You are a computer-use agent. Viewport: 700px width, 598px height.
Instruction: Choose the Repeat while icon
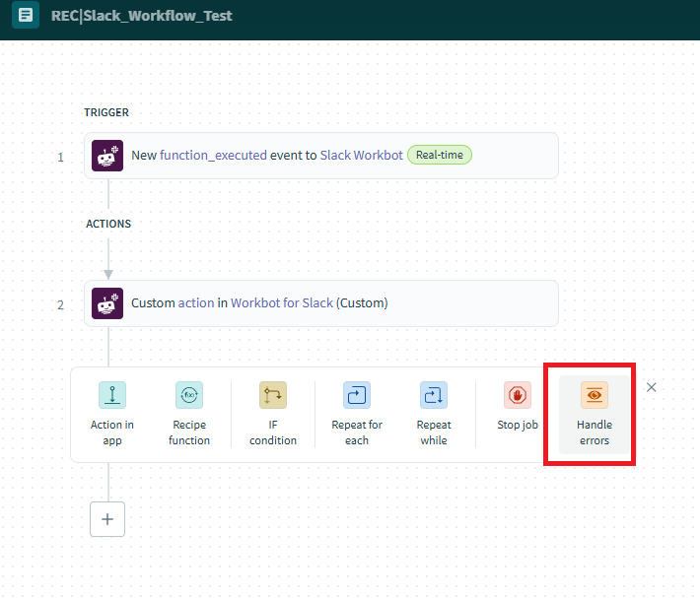point(434,395)
